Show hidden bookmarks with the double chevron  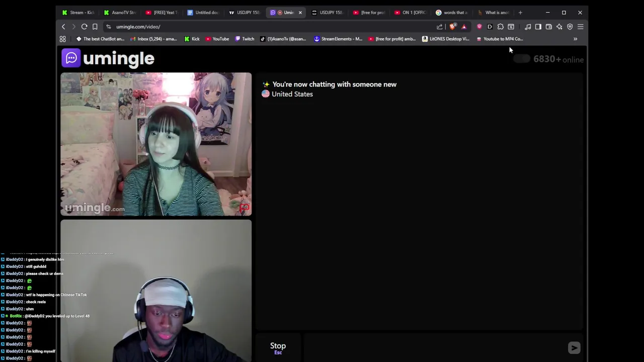click(576, 39)
